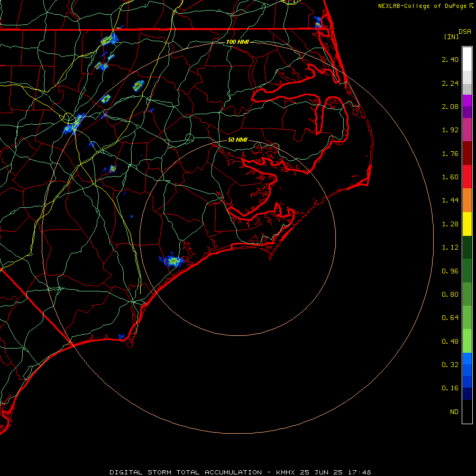Select the light blue swatch above 0.32
Image resolution: width=476 pixels, height=476 pixels.
(467, 359)
